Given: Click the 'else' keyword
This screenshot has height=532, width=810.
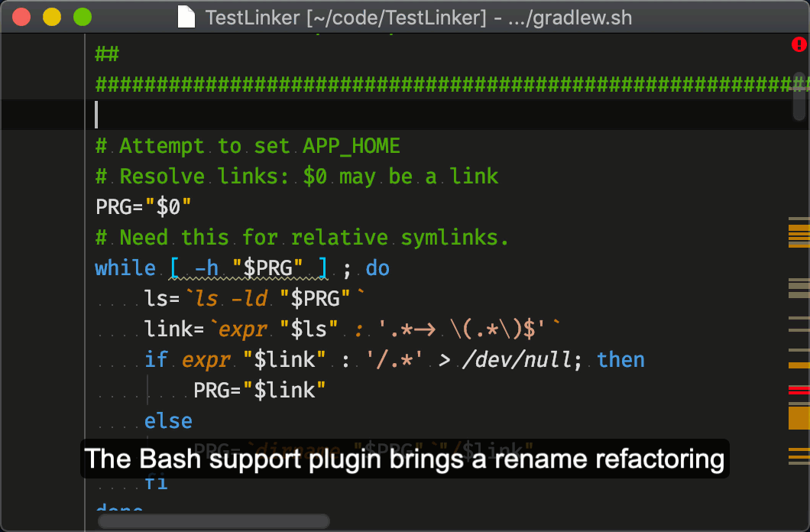Looking at the screenshot, I should tap(168, 420).
